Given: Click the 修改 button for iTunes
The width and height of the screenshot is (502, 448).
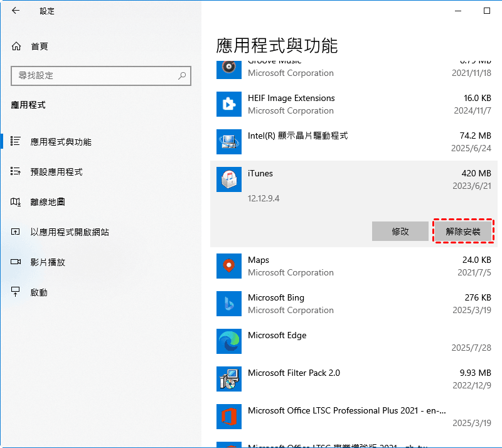Looking at the screenshot, I should point(400,231).
